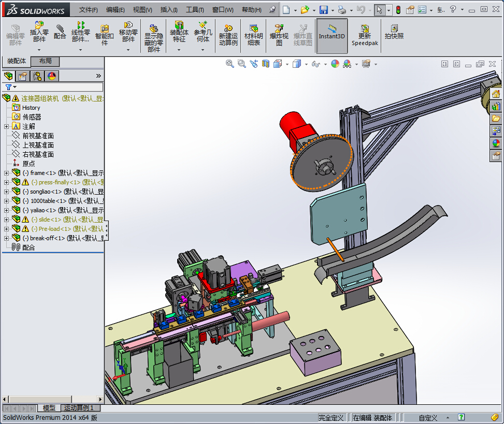Click Zoom to Area icon in view toolbar
Image resolution: width=504 pixels, height=424 pixels.
point(242,64)
